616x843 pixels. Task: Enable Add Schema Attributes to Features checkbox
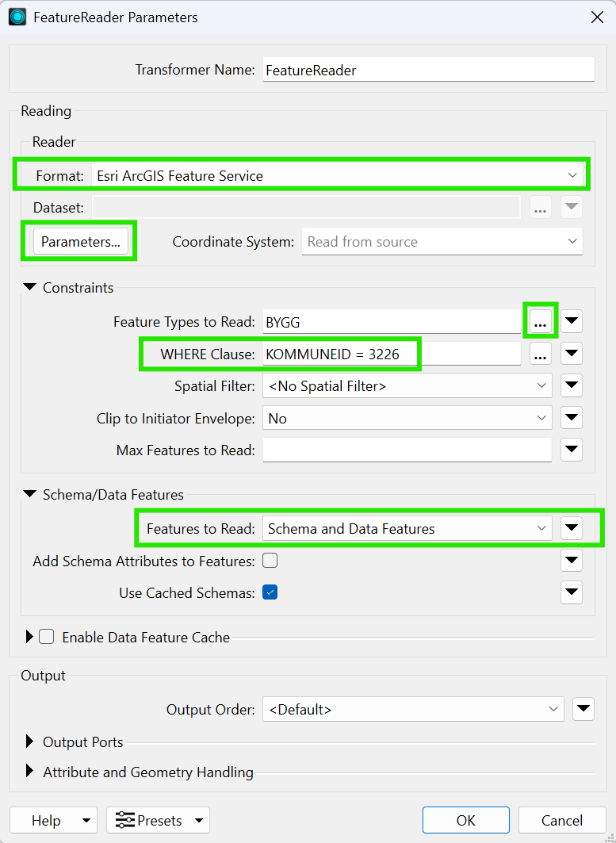click(x=270, y=561)
